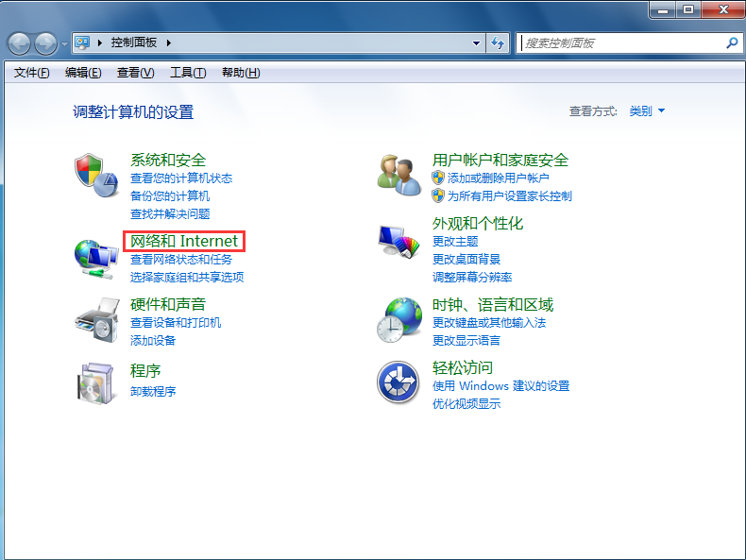Open recent pages dropdown next to forward button
The height and width of the screenshot is (560, 746).
64,44
